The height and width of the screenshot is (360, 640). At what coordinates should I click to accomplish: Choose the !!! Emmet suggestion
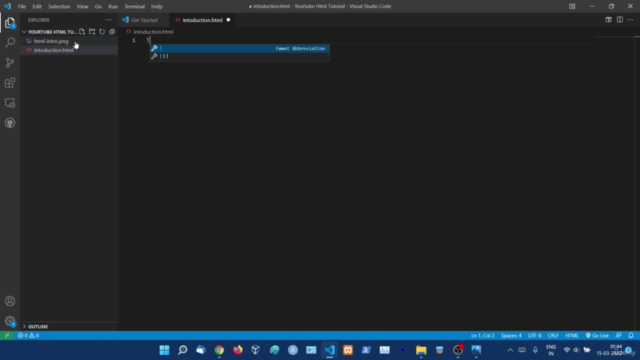pyautogui.click(x=239, y=56)
